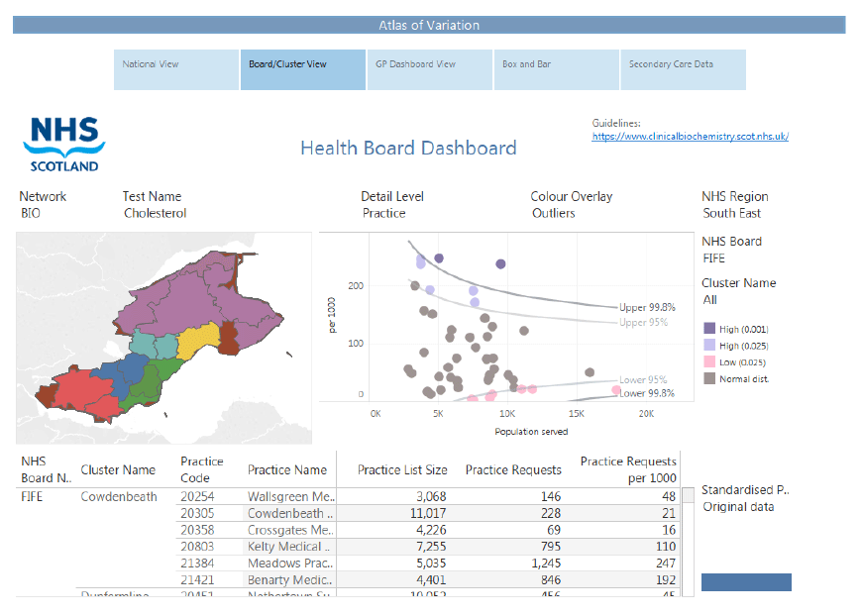861x616 pixels.
Task: Open the GP Dashboard View tab
Action: point(430,69)
